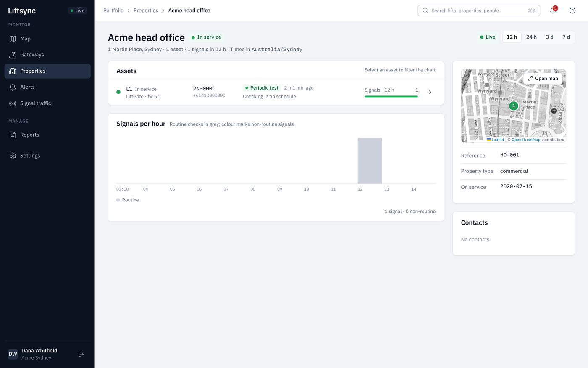This screenshot has height=368, width=588.
Task: Select the 12 h time range
Action: 512,37
